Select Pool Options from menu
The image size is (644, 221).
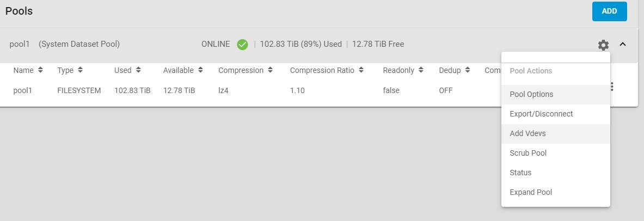click(531, 94)
